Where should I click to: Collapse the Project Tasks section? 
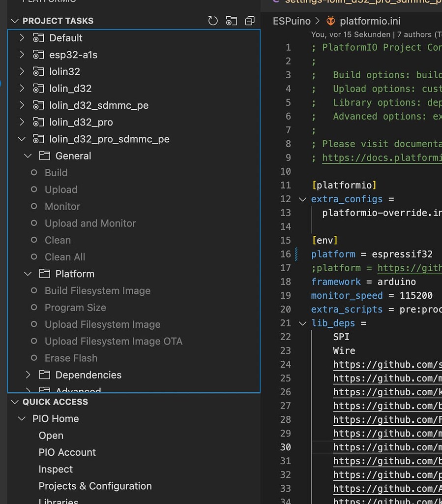(15, 21)
